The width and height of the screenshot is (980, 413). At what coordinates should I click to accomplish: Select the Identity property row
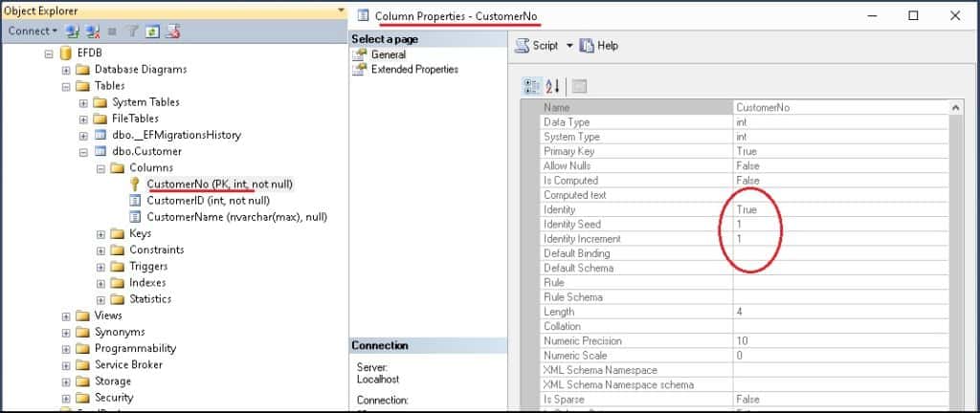[x=744, y=209]
